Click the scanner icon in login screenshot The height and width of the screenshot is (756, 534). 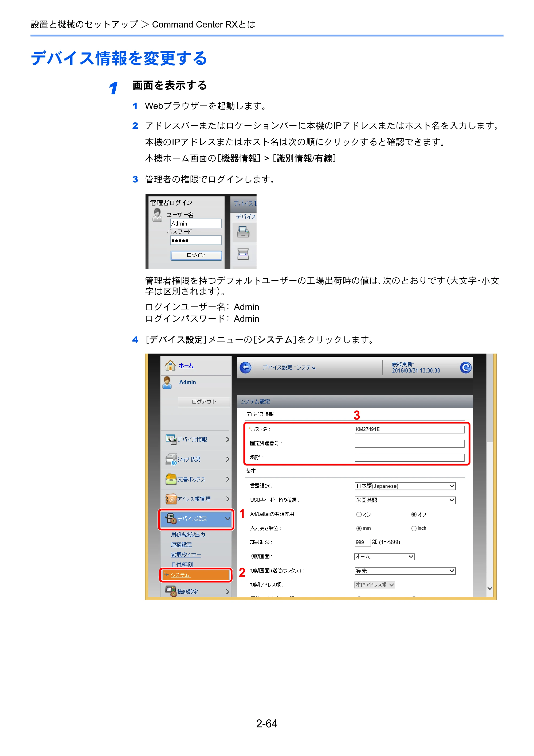pyautogui.click(x=243, y=254)
